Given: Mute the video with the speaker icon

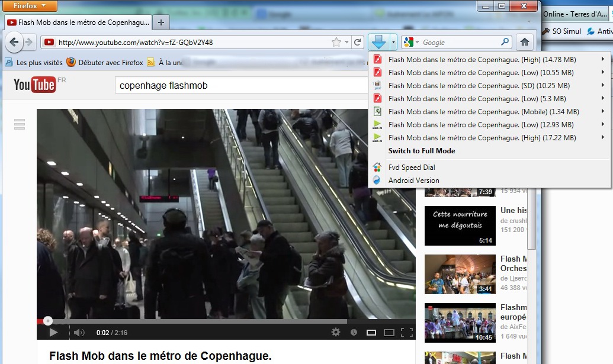Looking at the screenshot, I should (x=79, y=333).
